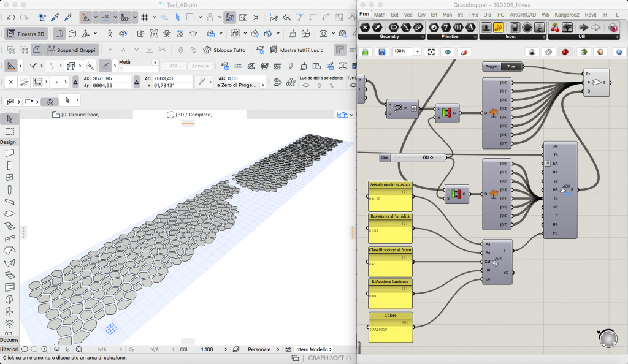Click the cherries icon in Util panel
628x364 pixels.
(556, 27)
